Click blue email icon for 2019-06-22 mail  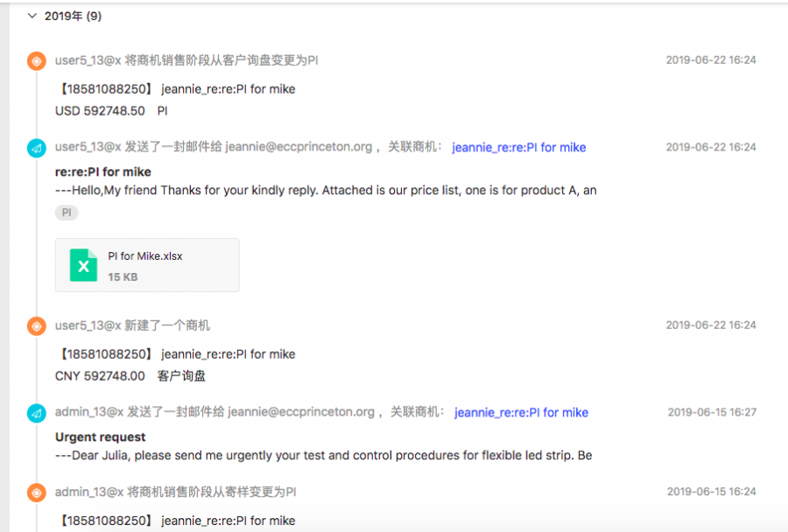coord(37,148)
